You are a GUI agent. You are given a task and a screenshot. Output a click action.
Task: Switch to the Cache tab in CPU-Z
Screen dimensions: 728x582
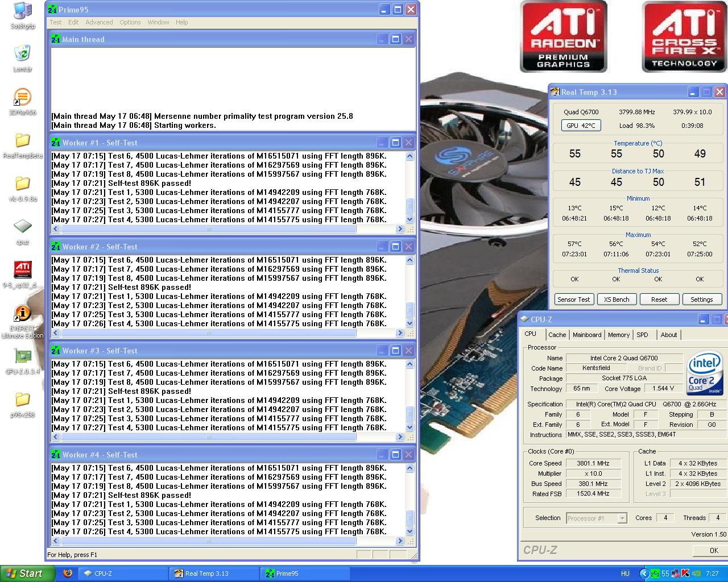coord(557,335)
